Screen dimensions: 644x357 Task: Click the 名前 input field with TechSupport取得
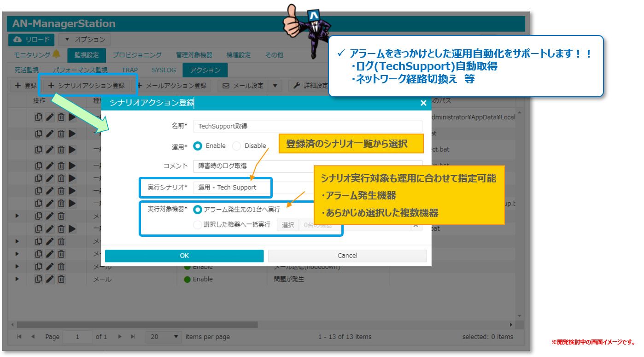click(x=307, y=126)
